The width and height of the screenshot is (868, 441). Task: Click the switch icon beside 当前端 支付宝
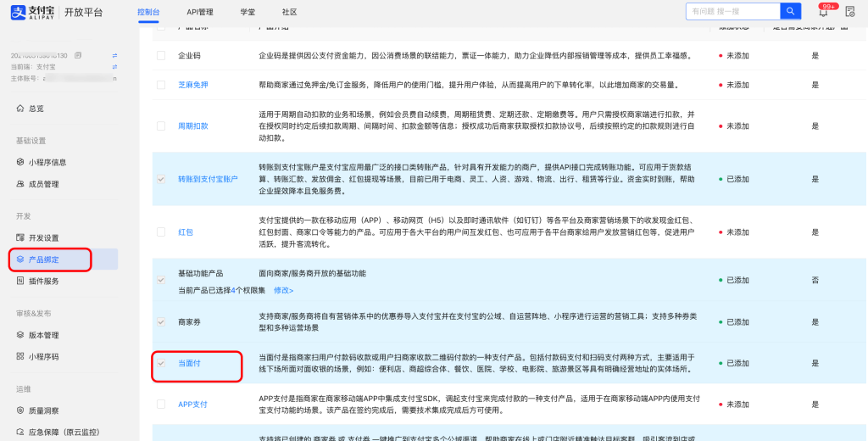click(114, 66)
